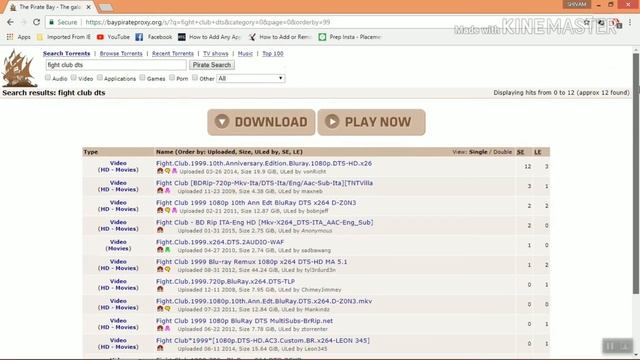
Task: Open Fight Club 1999 1080p BluRay DTS MultiSubs link
Action: click(244, 321)
